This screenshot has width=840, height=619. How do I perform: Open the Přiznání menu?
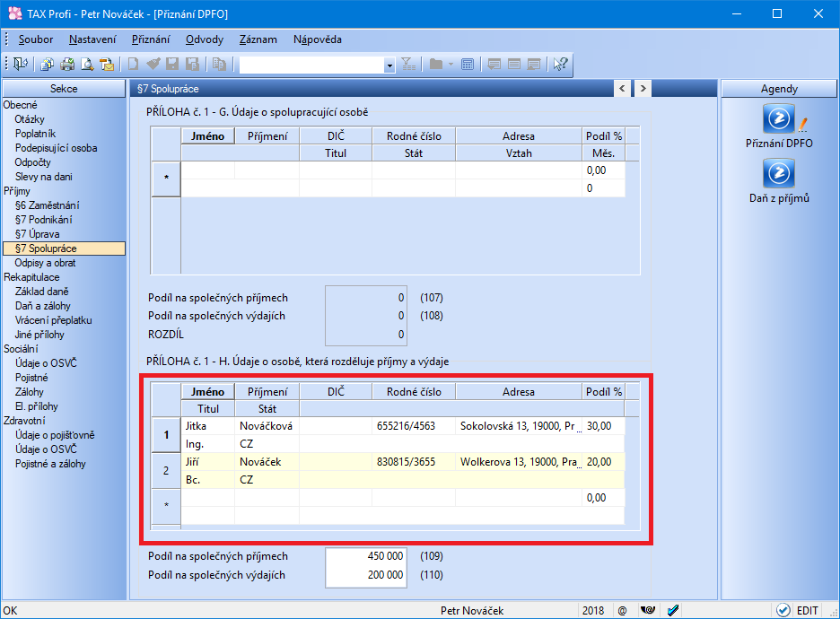(x=151, y=39)
